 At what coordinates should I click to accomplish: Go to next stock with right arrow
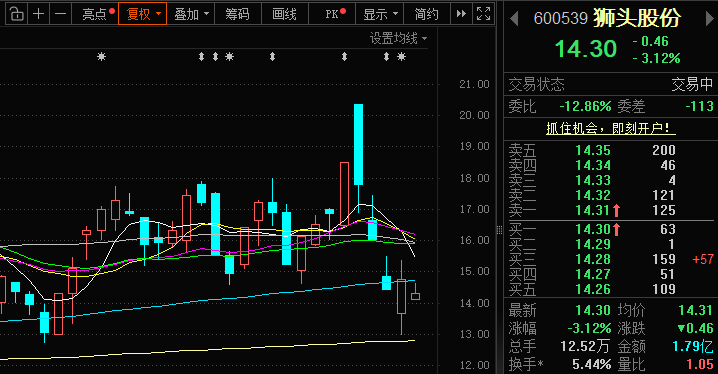point(709,19)
